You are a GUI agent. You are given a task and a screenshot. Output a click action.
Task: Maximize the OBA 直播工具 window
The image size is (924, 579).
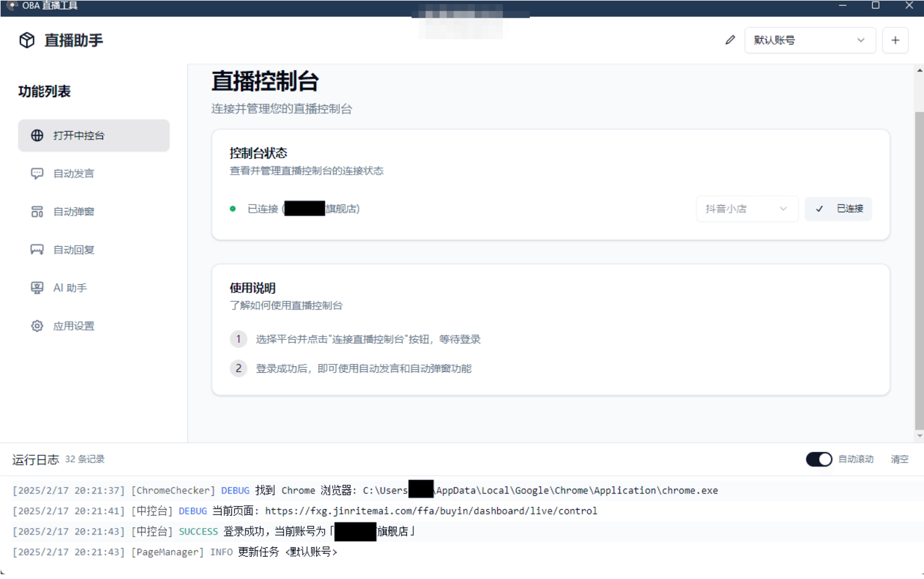tap(875, 6)
